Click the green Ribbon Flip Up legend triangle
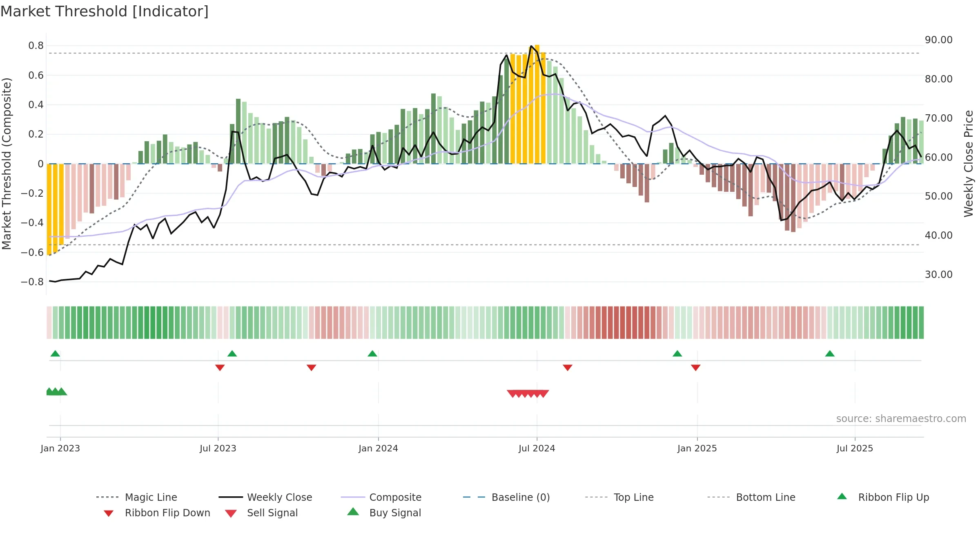This screenshot has height=551, width=980. coord(842,496)
